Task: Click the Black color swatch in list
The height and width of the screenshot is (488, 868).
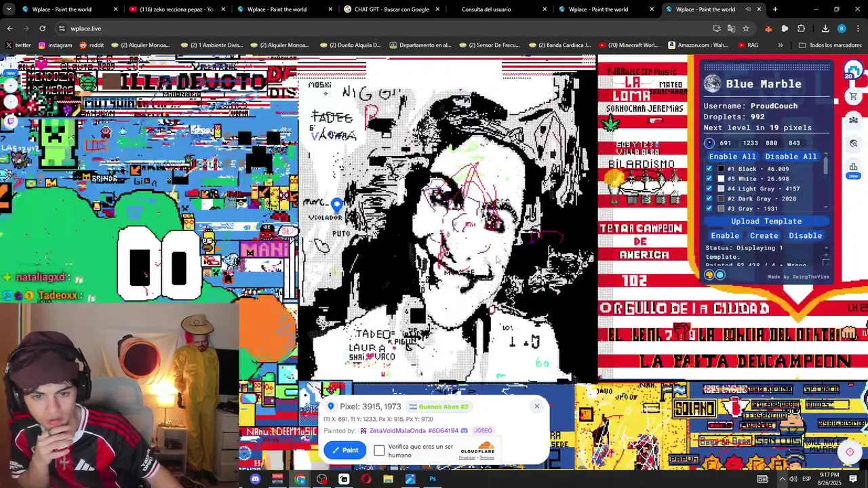Action: tap(721, 169)
